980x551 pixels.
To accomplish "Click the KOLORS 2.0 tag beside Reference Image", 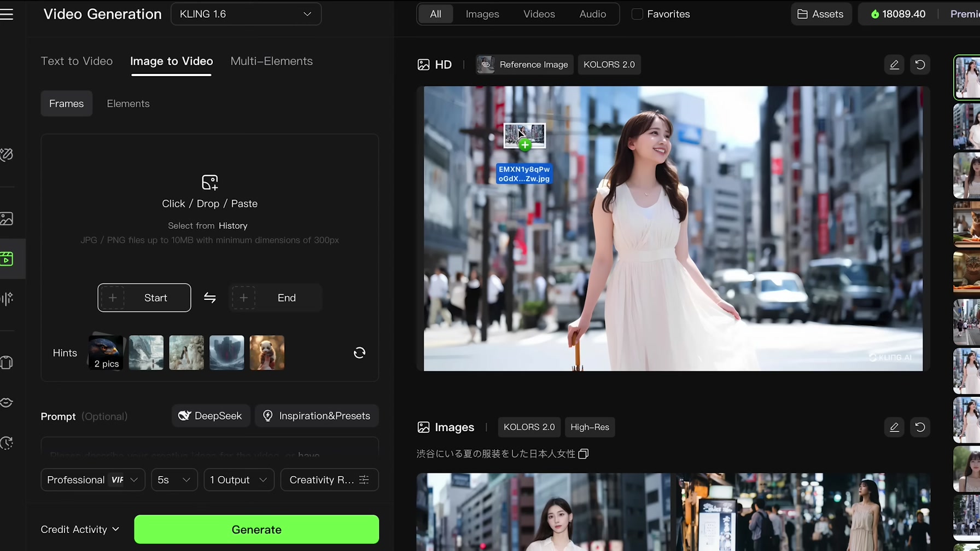I will pos(609,65).
